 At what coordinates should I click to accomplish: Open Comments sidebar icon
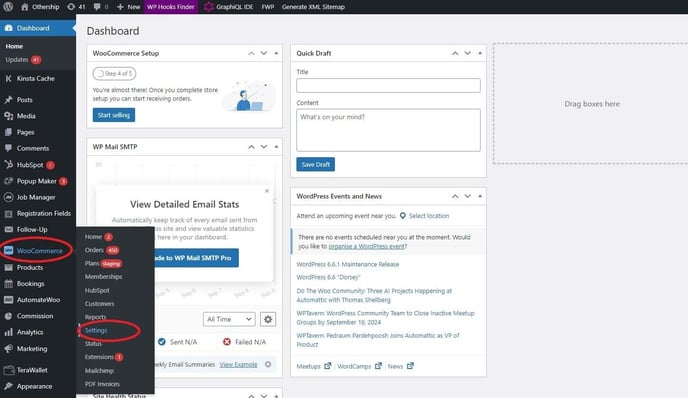tap(8, 148)
